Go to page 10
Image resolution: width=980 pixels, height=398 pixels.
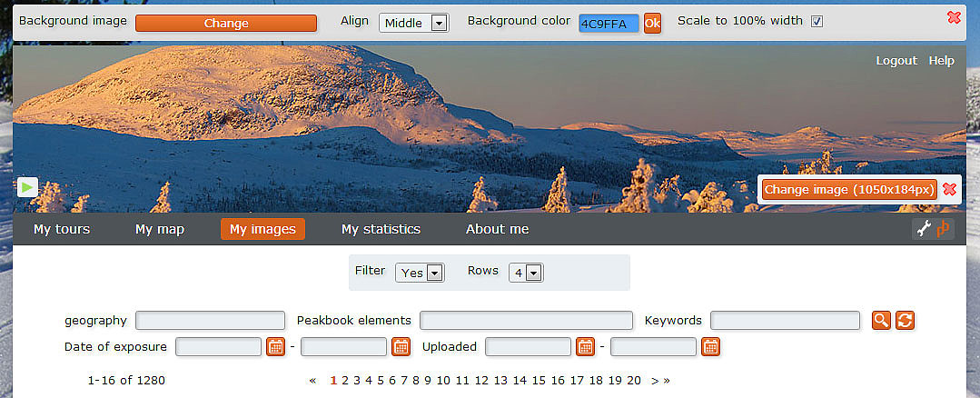[443, 381]
